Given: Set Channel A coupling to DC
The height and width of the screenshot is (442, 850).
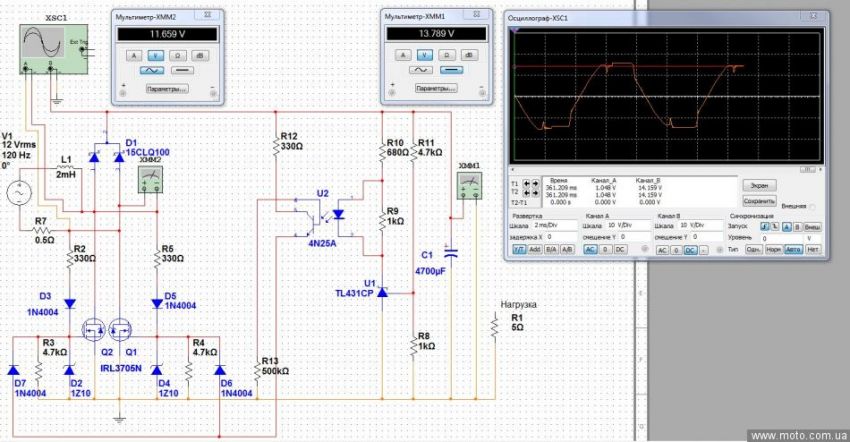Looking at the screenshot, I should click(x=620, y=248).
